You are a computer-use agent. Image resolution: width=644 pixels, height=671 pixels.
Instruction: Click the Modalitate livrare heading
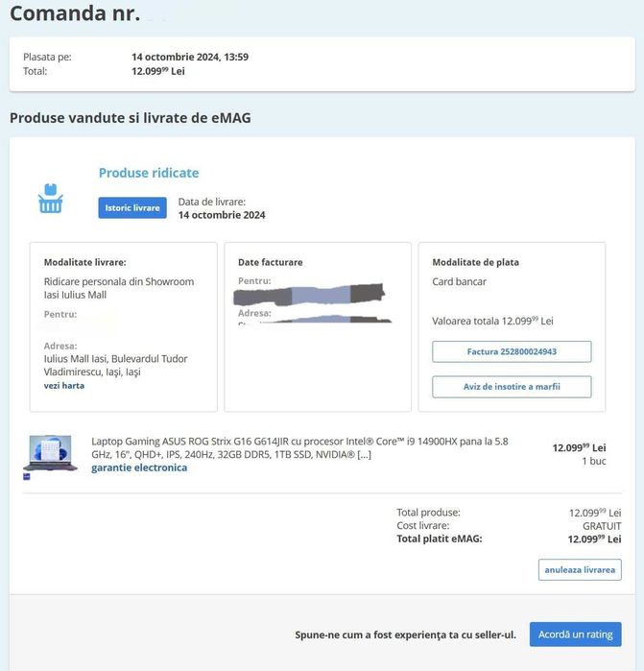click(x=85, y=262)
